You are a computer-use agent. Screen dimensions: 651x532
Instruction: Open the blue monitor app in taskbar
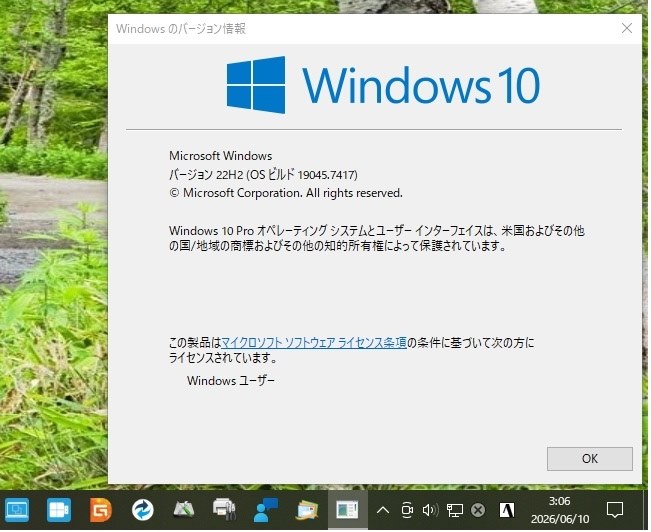(17, 511)
